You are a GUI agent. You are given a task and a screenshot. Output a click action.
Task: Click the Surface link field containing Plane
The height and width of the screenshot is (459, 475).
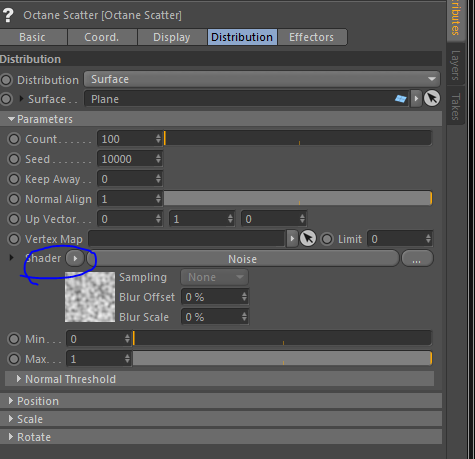click(247, 99)
